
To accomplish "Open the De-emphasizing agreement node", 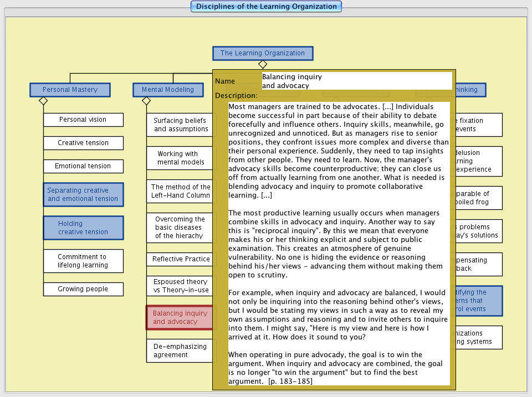I will 179,350.
